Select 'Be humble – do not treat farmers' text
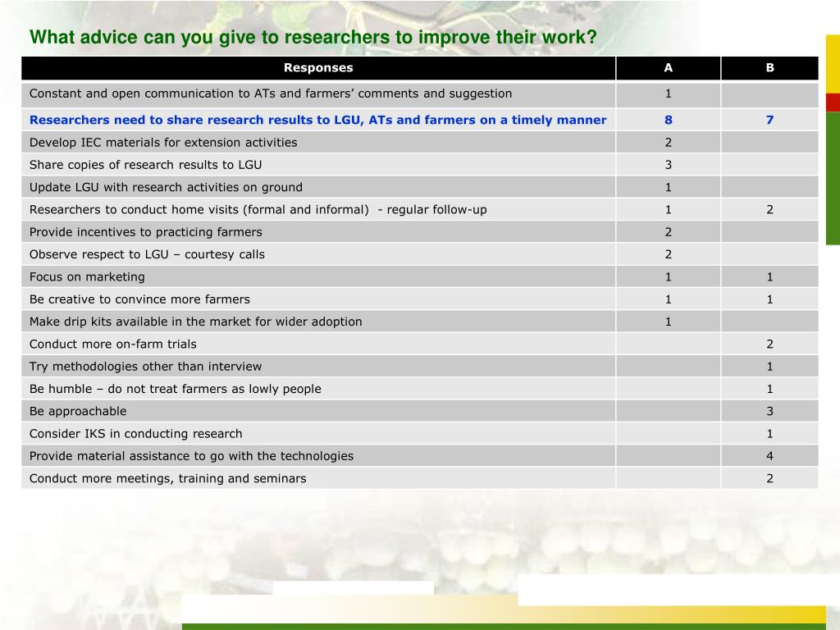This screenshot has height=630, width=840. (176, 389)
